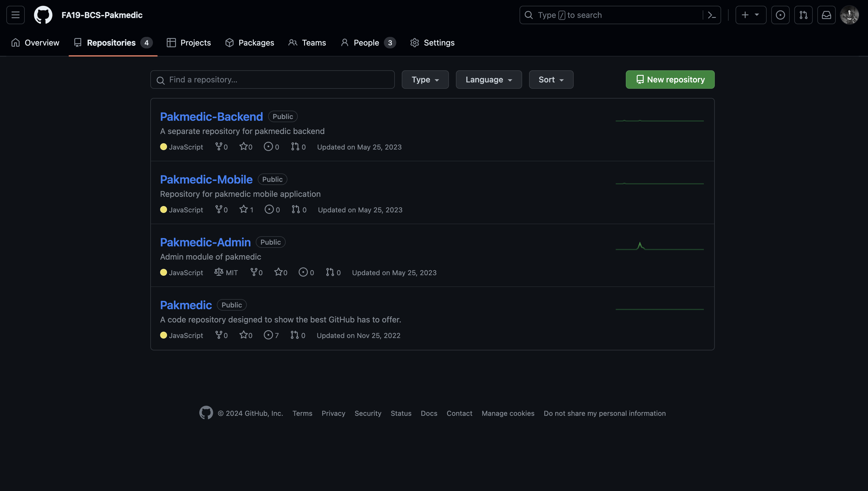The image size is (868, 491).
Task: Open the organization Settings tab
Action: [x=432, y=43]
